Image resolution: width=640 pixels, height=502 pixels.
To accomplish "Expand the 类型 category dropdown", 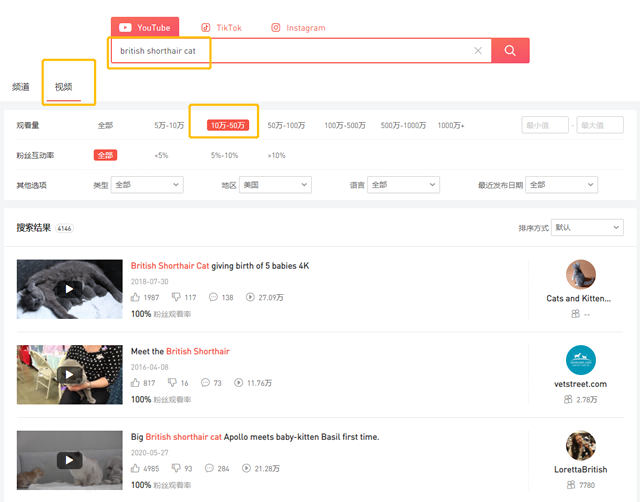I will point(147,185).
